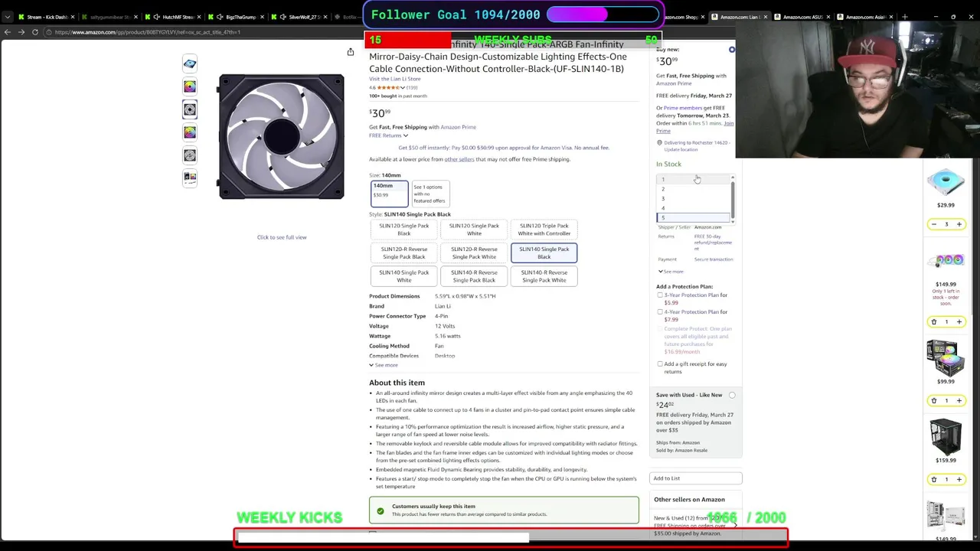The width and height of the screenshot is (980, 551).
Task: Remove the $99.99 power supply from cart
Action: (933, 400)
